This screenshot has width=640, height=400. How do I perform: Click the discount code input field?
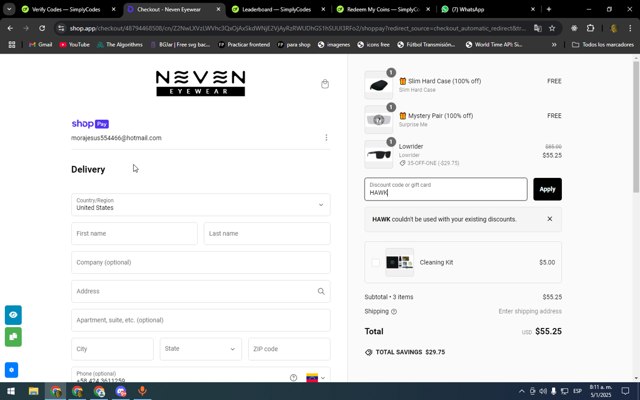[446, 189]
